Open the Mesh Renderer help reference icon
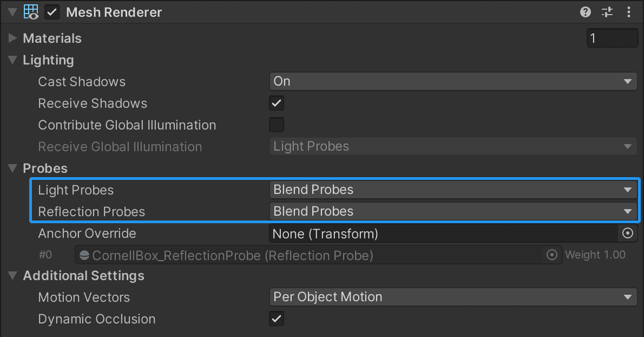Viewport: 644px width, 337px height. pos(585,12)
